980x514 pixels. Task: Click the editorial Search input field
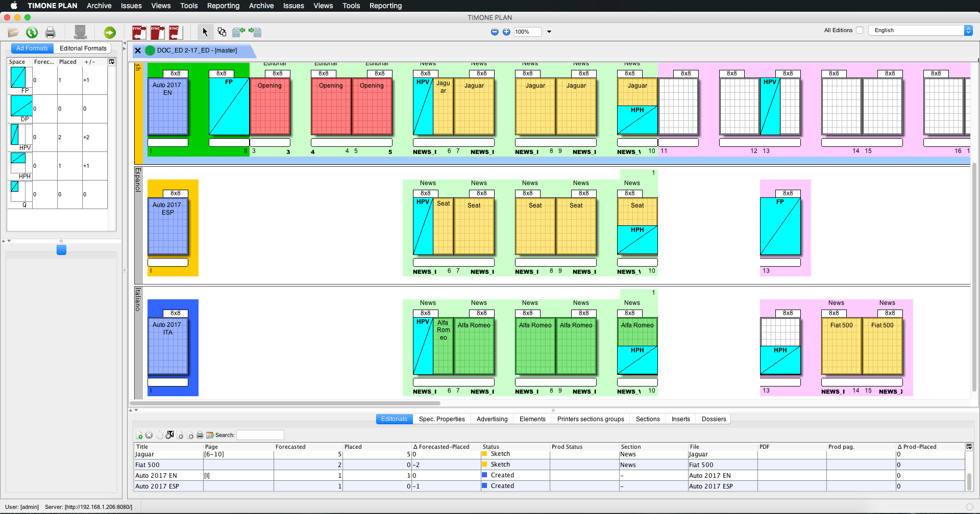260,435
